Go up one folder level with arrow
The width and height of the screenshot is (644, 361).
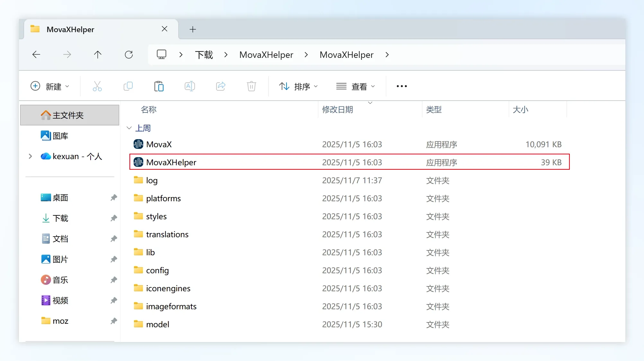98,55
